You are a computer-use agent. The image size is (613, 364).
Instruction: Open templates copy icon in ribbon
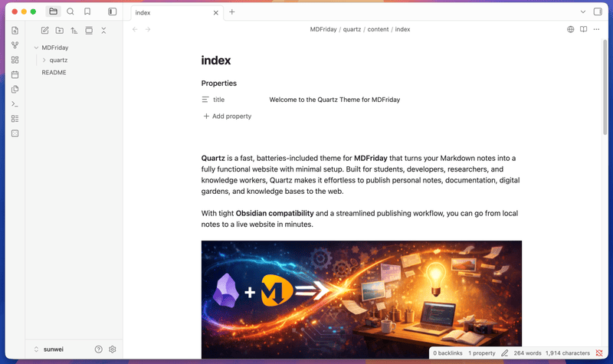pyautogui.click(x=15, y=89)
